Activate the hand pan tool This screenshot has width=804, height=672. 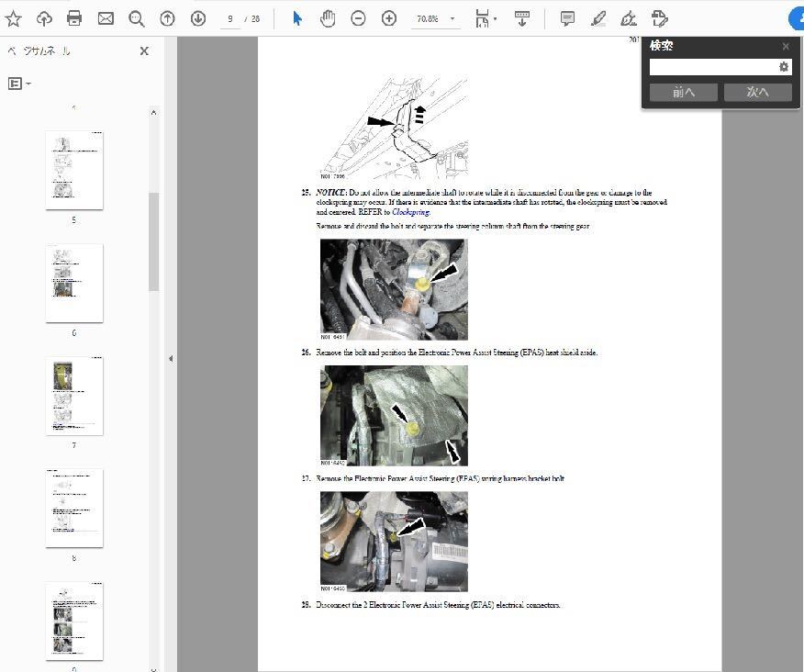327,19
